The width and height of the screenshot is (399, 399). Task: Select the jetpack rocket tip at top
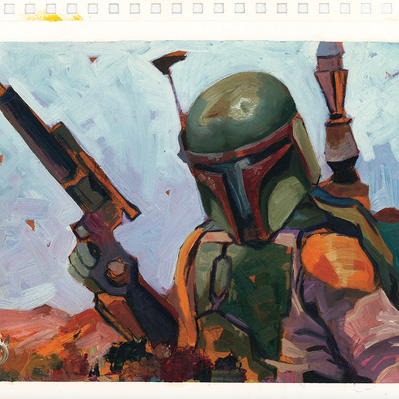pyautogui.click(x=330, y=50)
